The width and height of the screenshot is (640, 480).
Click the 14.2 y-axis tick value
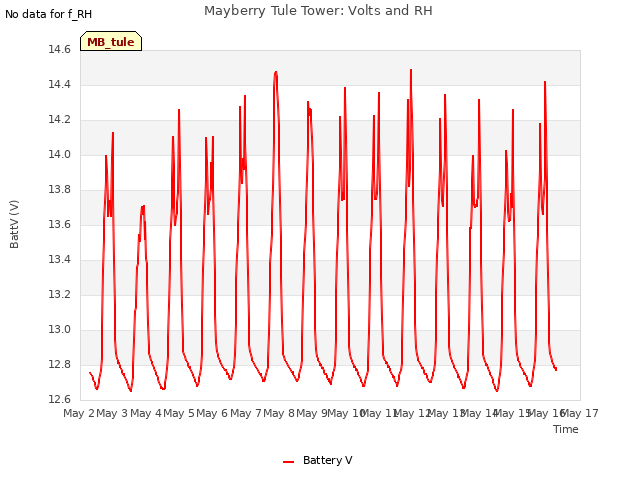pos(59,120)
